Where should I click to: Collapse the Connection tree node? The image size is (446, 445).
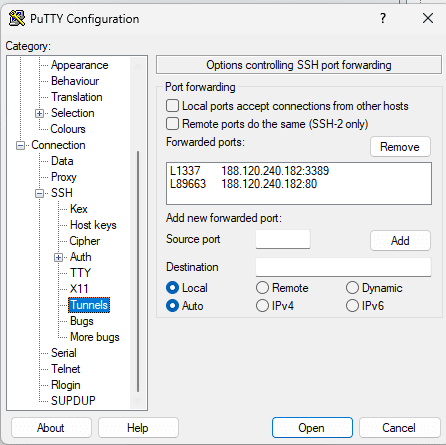tap(20, 146)
